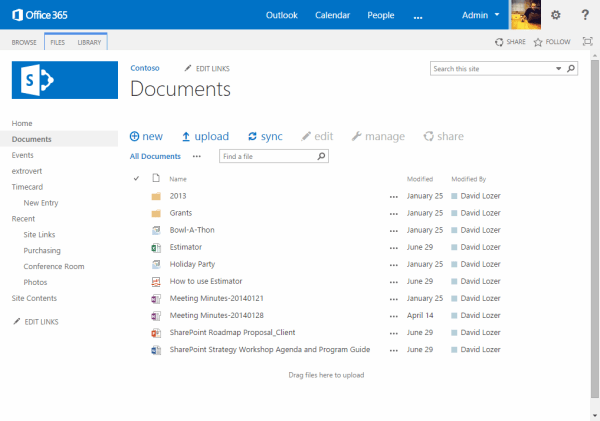
Task: Open the ellipsis menu for Grants
Action: 394,214
